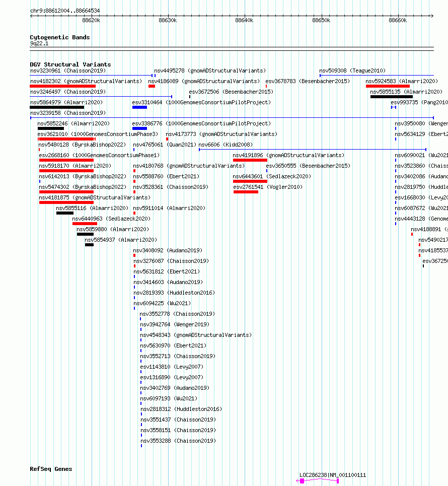Click the magenta LOC286238 gene glyph

pos(318,481)
